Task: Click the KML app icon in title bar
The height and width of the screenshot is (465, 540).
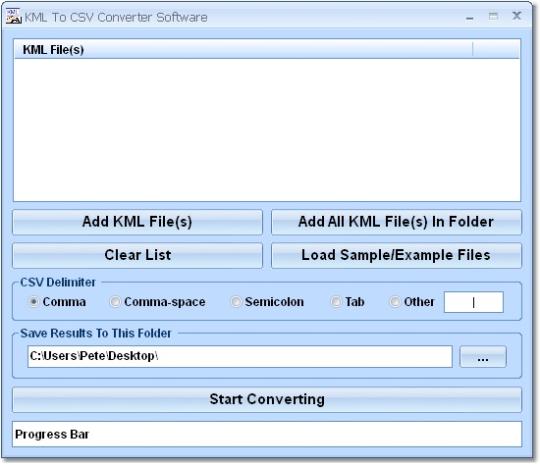Action: click(x=14, y=16)
